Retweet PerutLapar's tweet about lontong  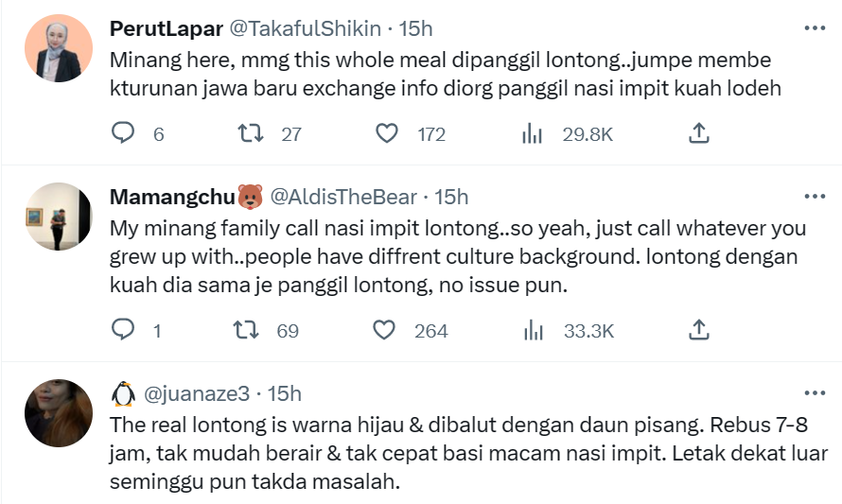[252, 133]
